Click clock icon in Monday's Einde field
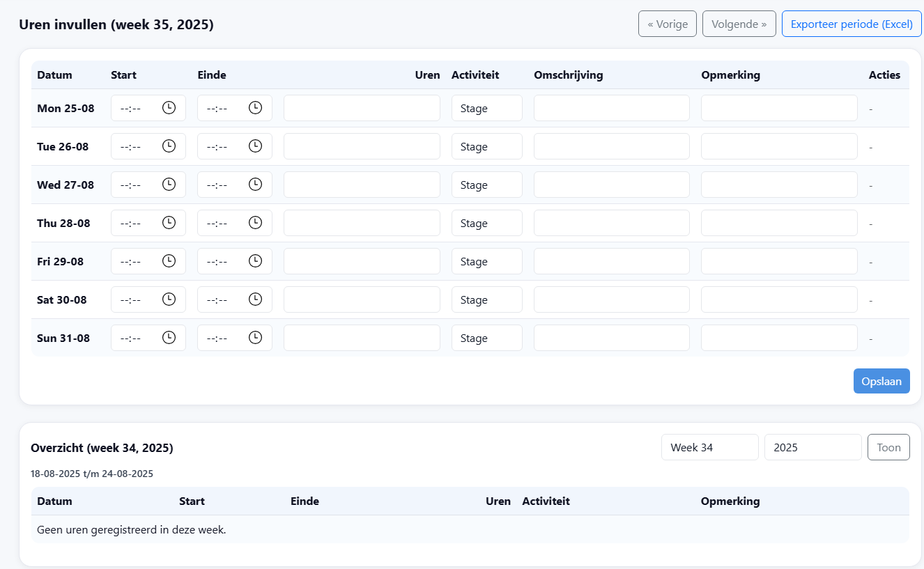The height and width of the screenshot is (569, 924). (x=255, y=108)
